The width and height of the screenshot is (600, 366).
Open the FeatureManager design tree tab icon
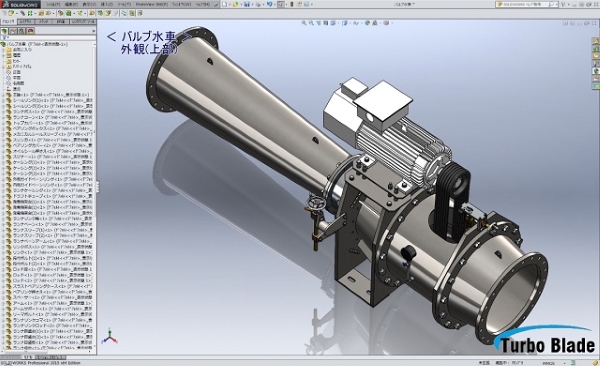click(4, 31)
